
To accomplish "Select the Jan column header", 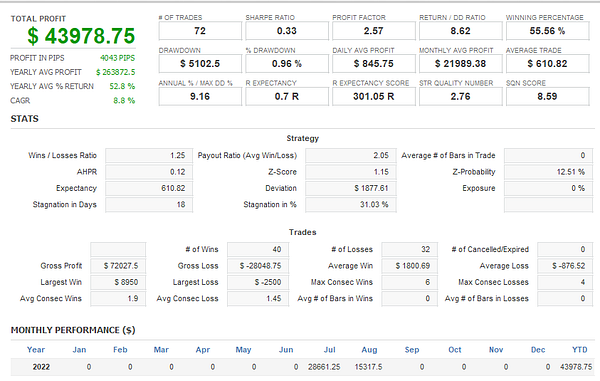I will [79, 350].
